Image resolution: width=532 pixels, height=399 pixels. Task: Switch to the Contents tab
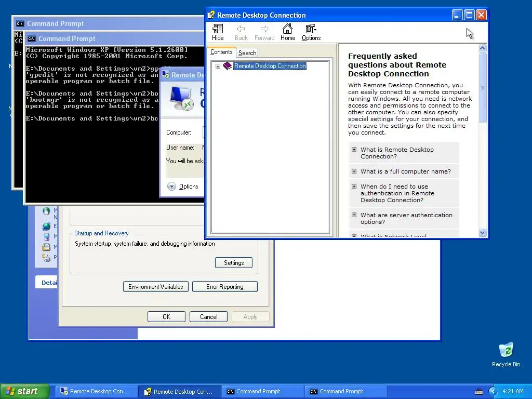pos(221,52)
